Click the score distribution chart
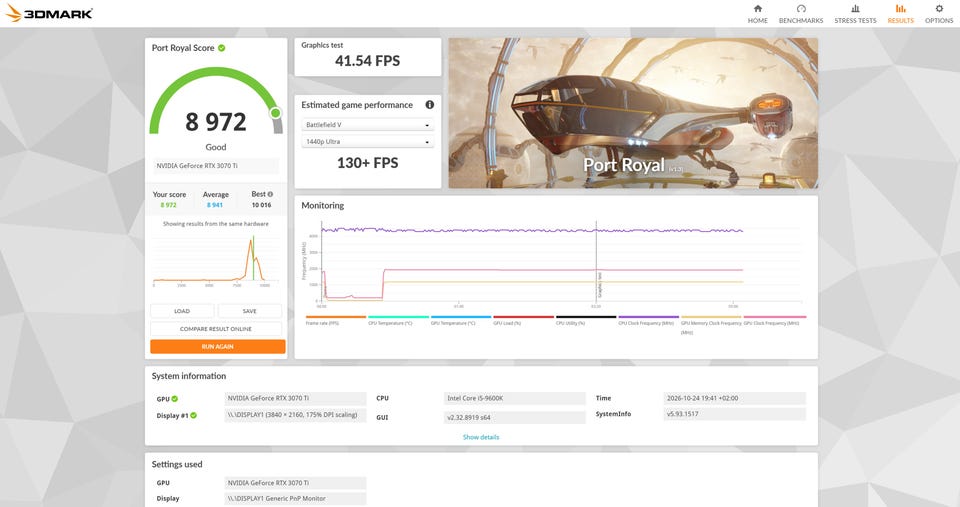The height and width of the screenshot is (507, 960). [x=216, y=260]
